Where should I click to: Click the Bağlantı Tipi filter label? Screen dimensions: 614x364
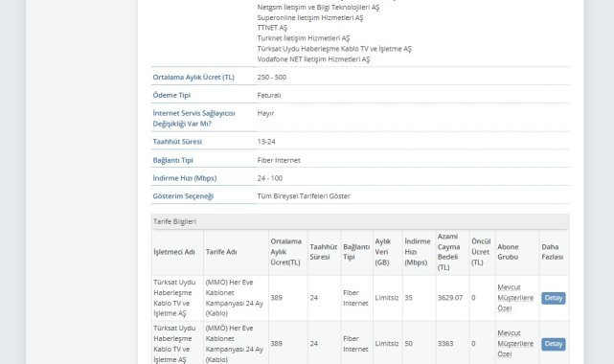(x=172, y=160)
